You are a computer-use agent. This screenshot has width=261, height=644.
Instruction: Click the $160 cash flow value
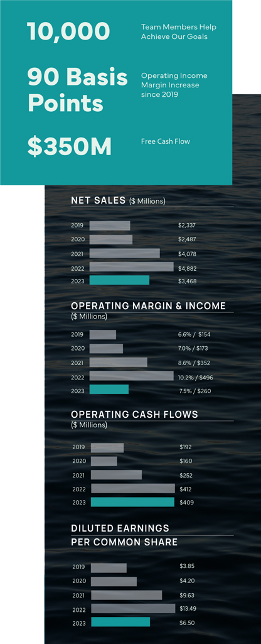(186, 461)
